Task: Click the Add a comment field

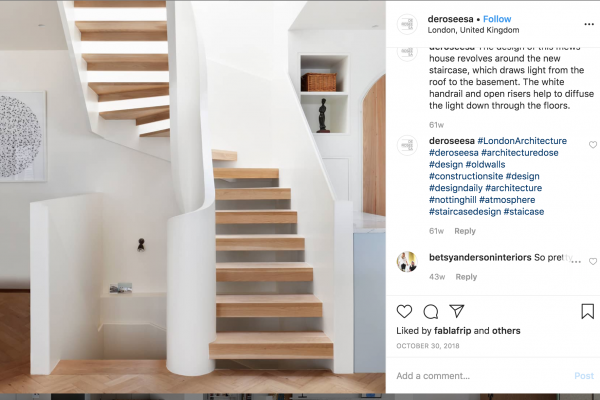Action: [x=482, y=376]
